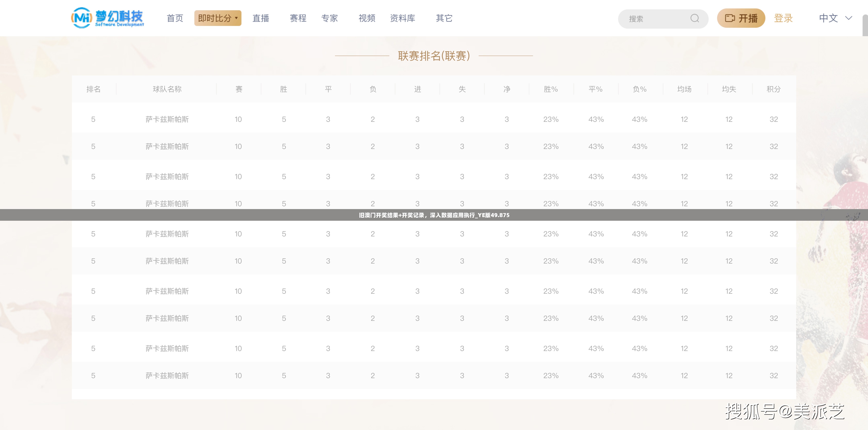Click 10 matches in the last row

pyautogui.click(x=238, y=376)
